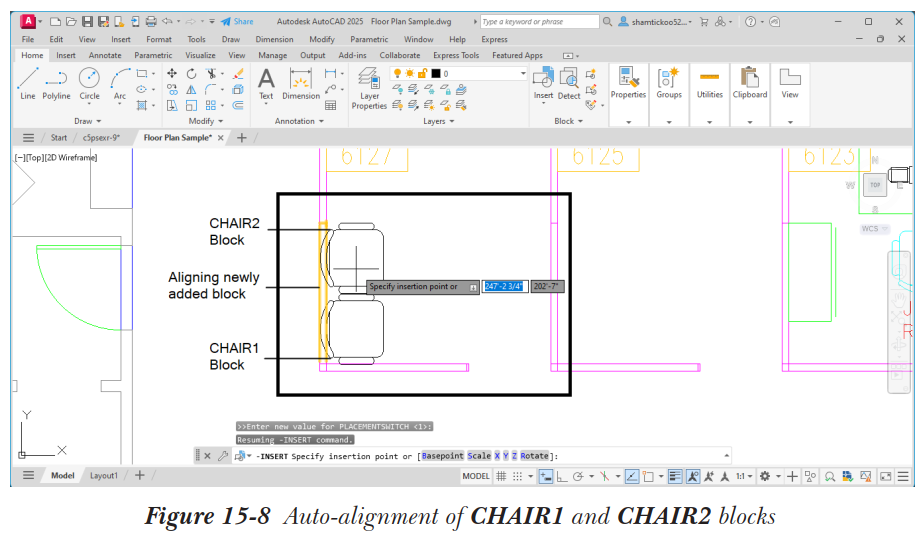
Task: Toggle lineweight display in status bar
Action: (x=675, y=477)
